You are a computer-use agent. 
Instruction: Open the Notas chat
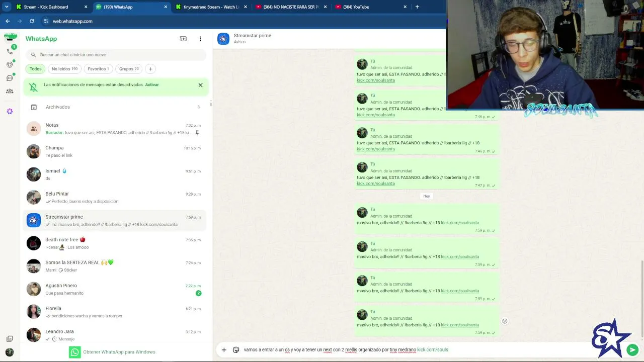pos(115,129)
